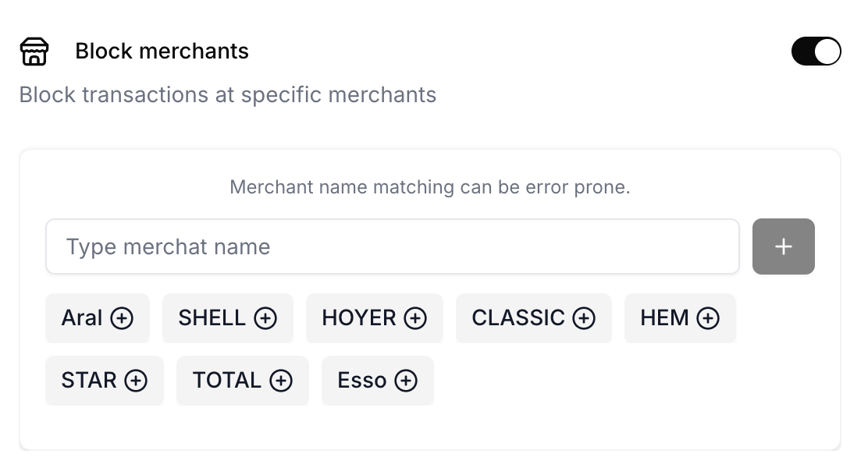
Task: Click the plus icon on the Aral chip
Action: point(122,318)
